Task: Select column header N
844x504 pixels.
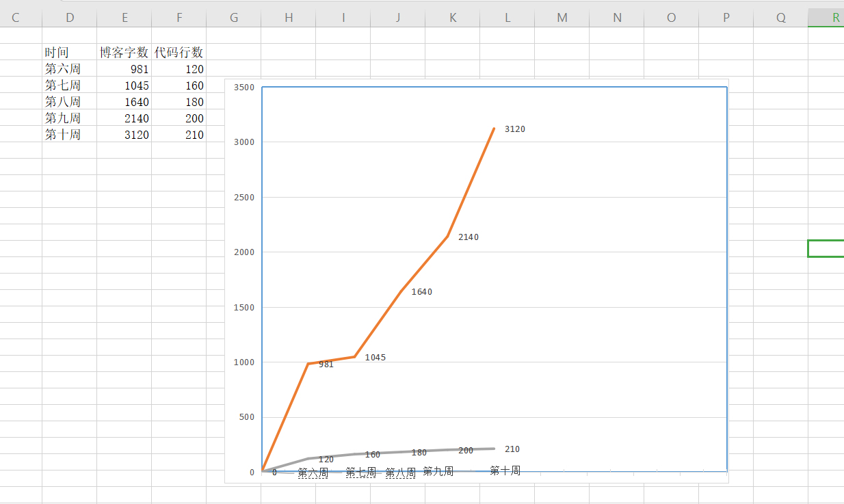Action: [616, 18]
